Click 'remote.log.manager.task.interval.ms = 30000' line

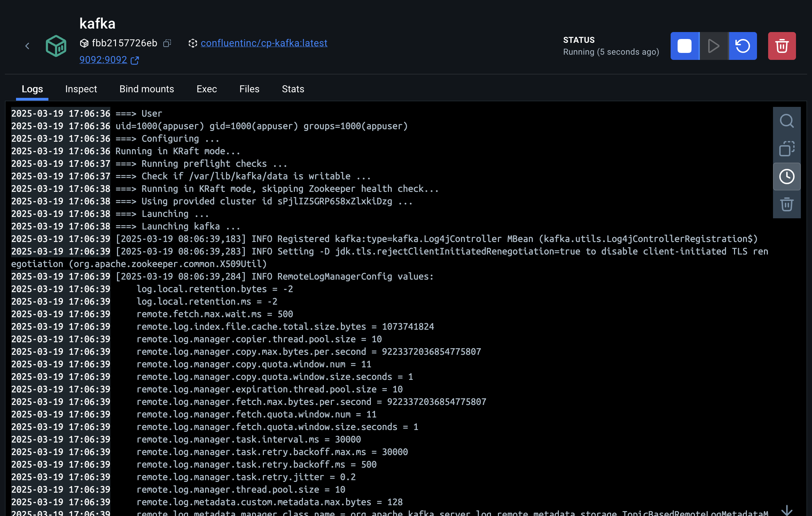coord(249,439)
